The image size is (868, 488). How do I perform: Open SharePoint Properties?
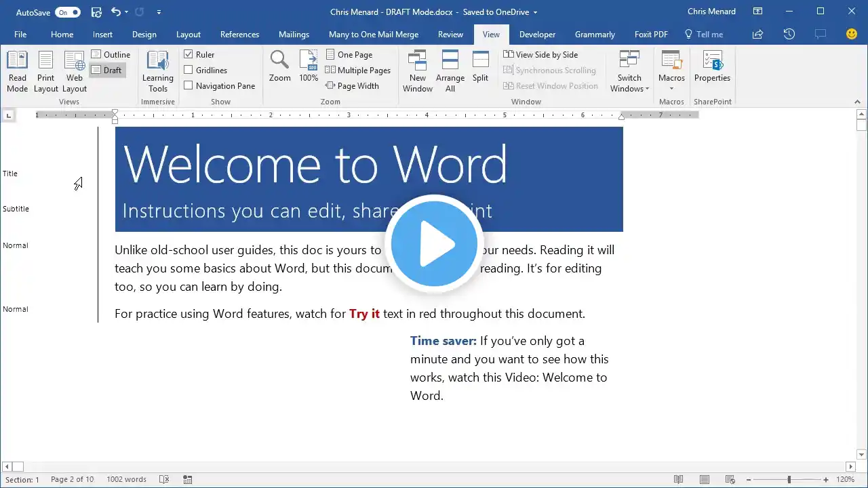click(x=712, y=66)
